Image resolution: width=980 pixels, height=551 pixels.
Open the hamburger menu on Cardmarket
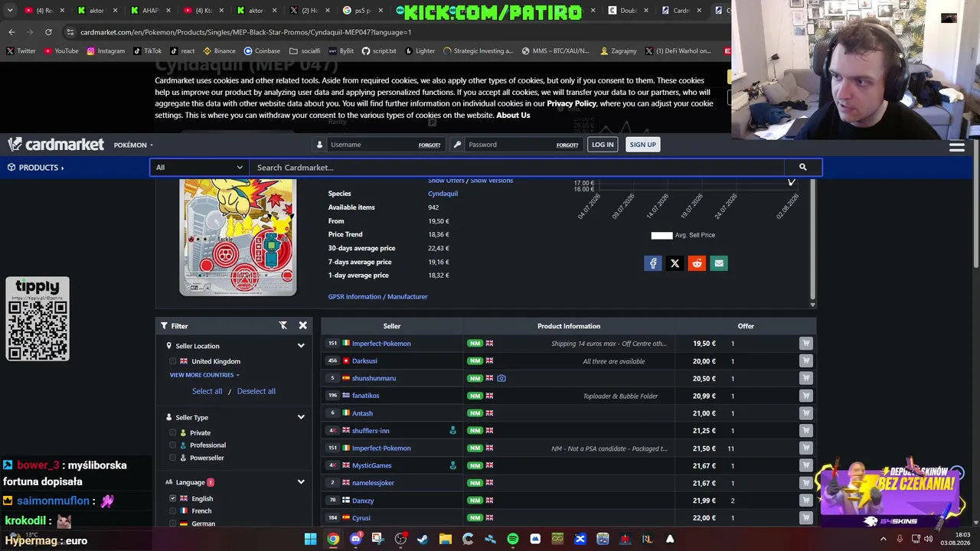pyautogui.click(x=956, y=146)
